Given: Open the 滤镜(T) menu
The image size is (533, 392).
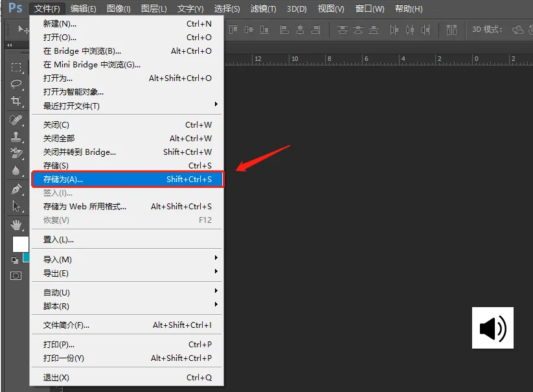Looking at the screenshot, I should click(x=263, y=8).
